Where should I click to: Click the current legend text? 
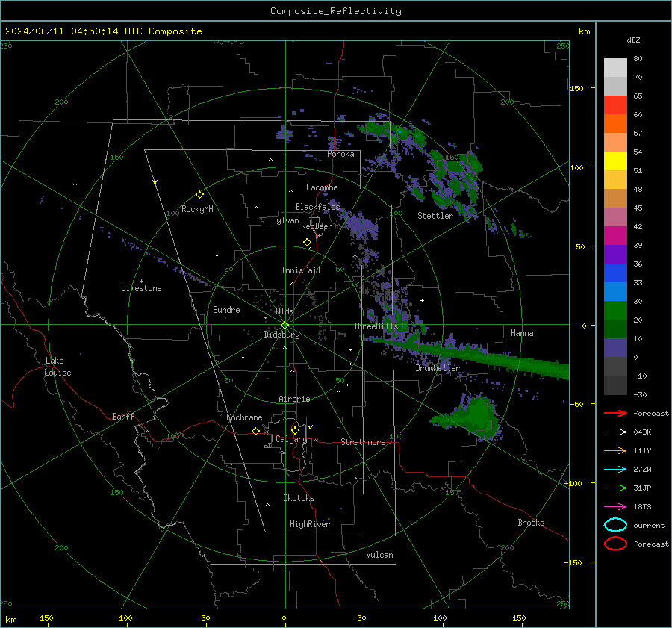[648, 525]
